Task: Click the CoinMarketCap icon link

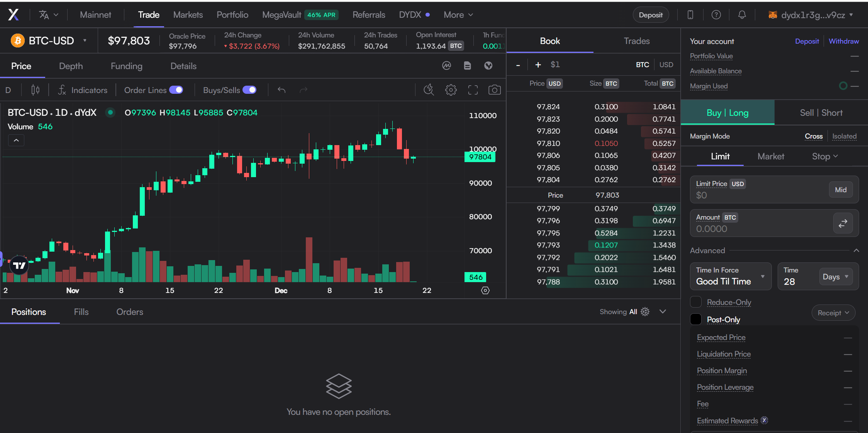Action: click(x=447, y=66)
